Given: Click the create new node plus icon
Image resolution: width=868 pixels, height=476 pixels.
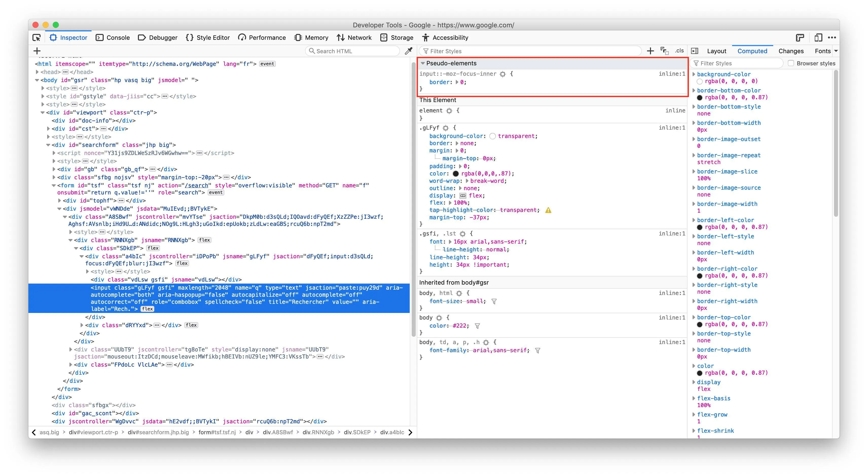Looking at the screenshot, I should (37, 51).
